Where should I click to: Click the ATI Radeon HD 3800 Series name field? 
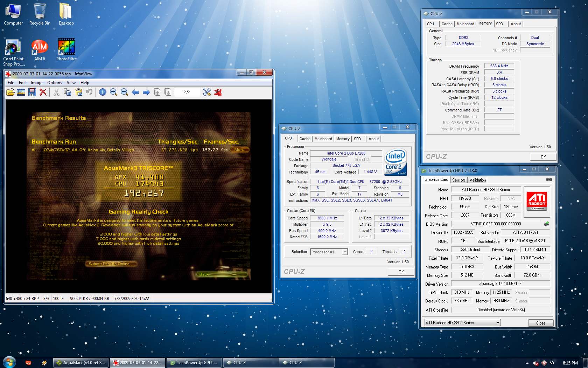(x=486, y=190)
